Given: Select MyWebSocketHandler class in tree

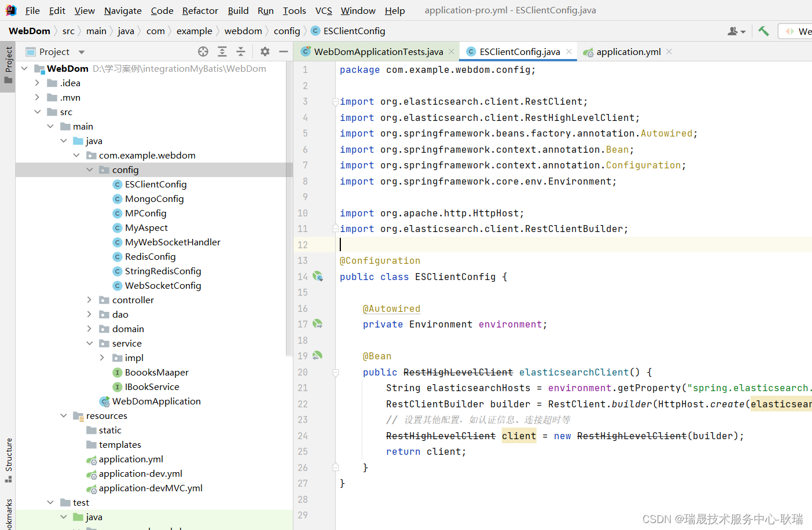Looking at the screenshot, I should 172,242.
